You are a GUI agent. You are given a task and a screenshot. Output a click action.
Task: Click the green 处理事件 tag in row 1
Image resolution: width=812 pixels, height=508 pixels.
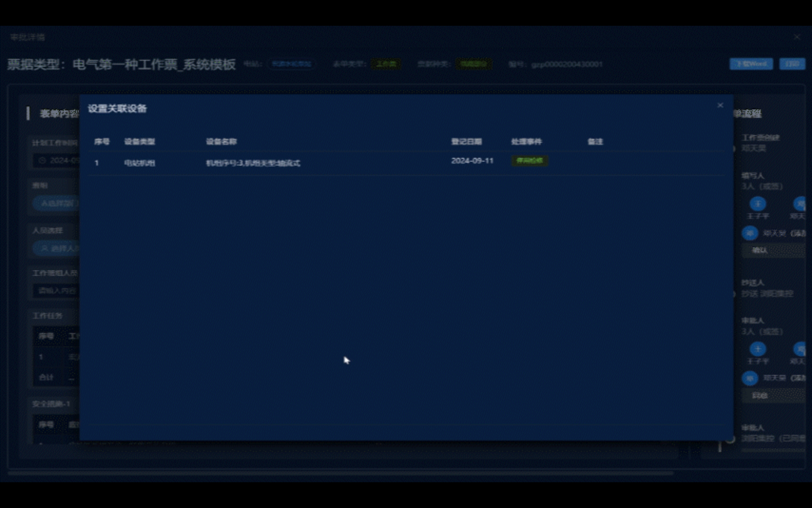pos(529,161)
